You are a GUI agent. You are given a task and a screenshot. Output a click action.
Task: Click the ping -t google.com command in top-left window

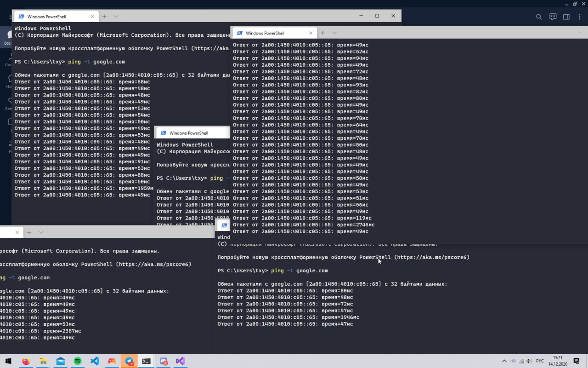[96, 62]
